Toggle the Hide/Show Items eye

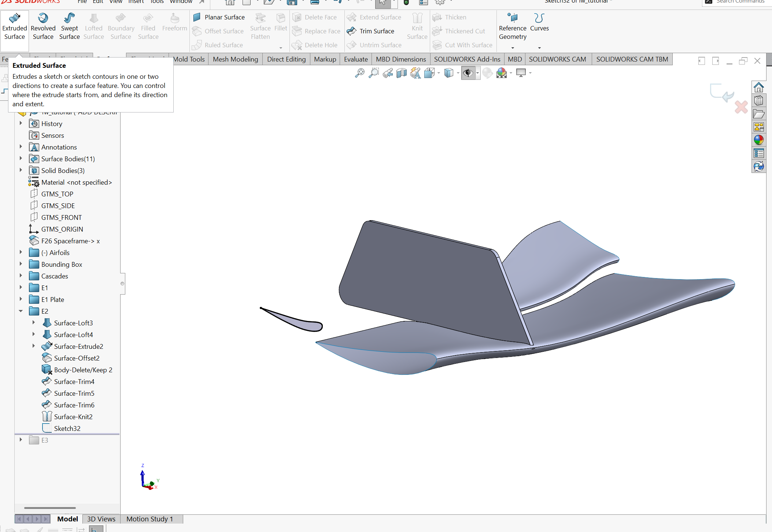tap(468, 73)
